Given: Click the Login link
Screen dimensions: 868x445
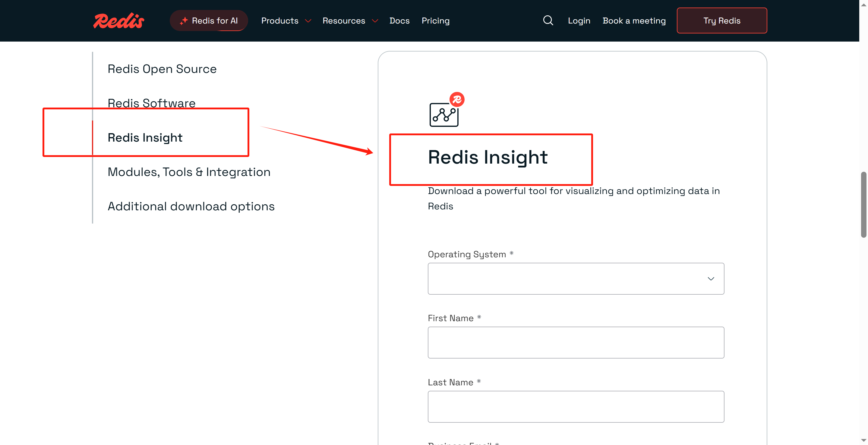Looking at the screenshot, I should pos(579,21).
